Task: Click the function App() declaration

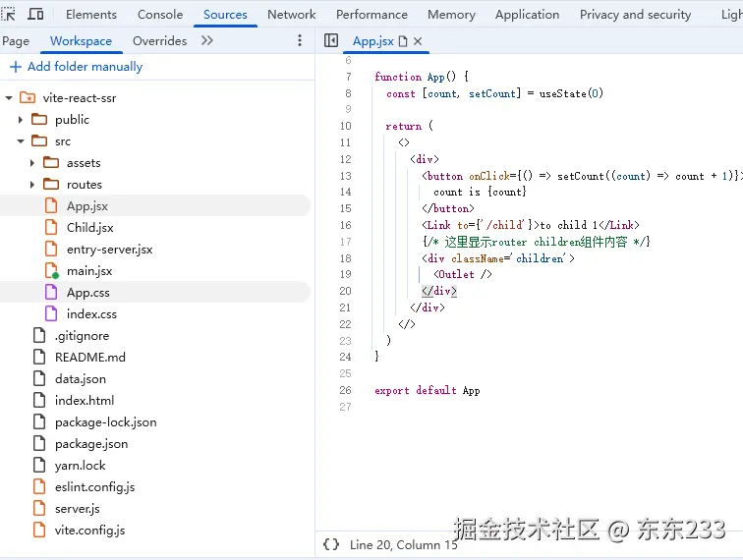Action: coord(422,77)
